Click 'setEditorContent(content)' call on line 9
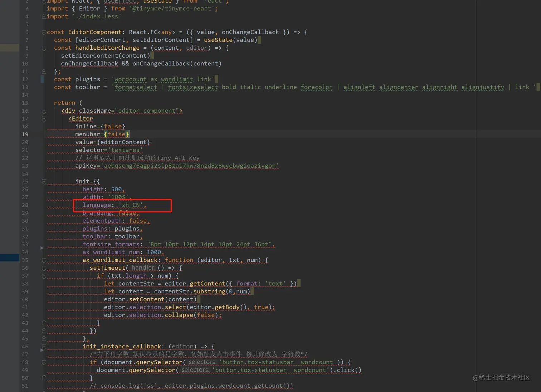This screenshot has width=541, height=392. click(x=106, y=56)
